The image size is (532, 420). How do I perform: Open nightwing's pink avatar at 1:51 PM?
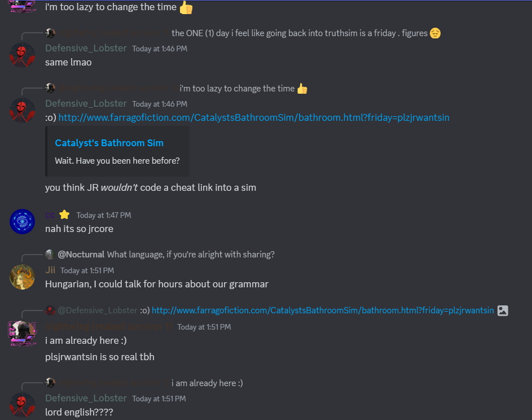pyautogui.click(x=22, y=334)
